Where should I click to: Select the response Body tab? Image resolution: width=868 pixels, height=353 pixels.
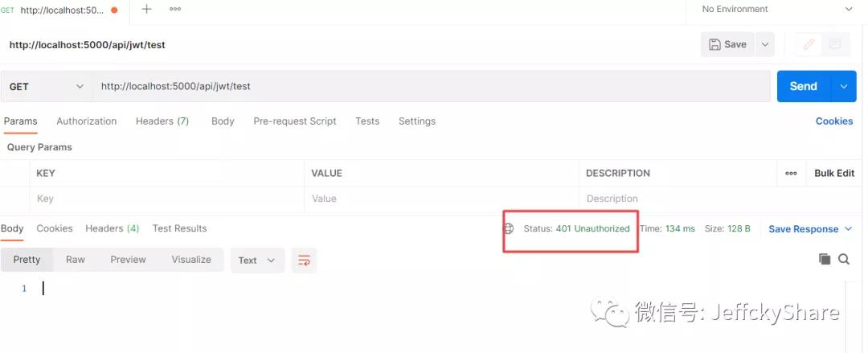tap(12, 228)
